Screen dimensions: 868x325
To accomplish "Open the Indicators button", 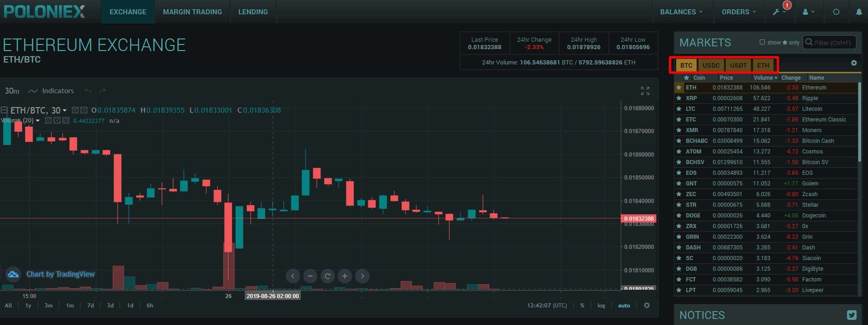I will pyautogui.click(x=51, y=91).
